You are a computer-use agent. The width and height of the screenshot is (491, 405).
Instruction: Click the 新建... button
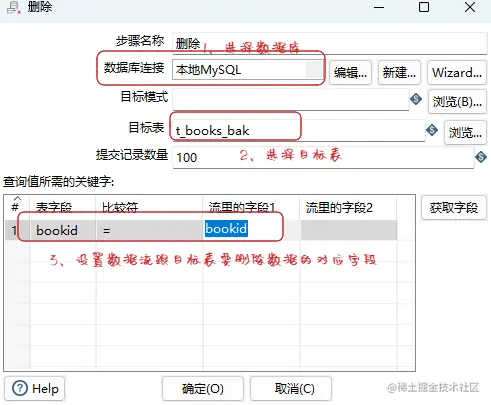click(x=399, y=72)
